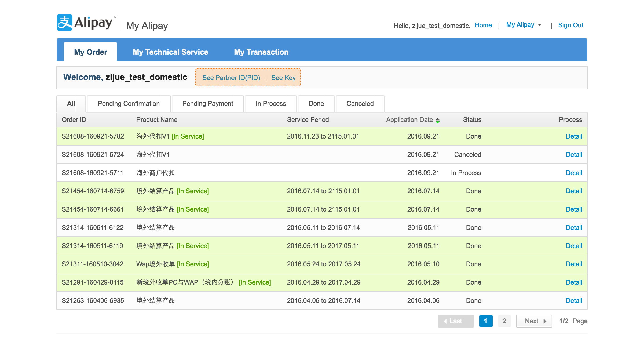Image resolution: width=644 pixels, height=349 pixels.
Task: Open Detail for order S21608-160921-5724
Action: point(574,155)
